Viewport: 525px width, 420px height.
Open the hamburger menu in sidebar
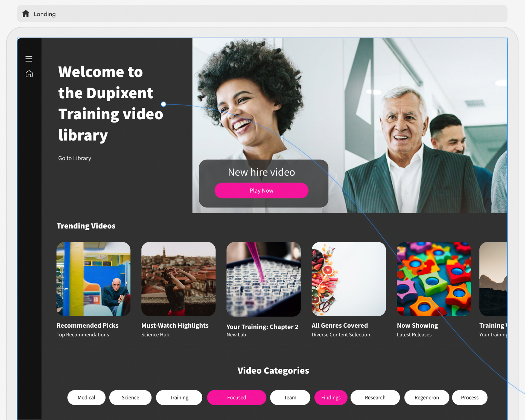click(x=29, y=59)
